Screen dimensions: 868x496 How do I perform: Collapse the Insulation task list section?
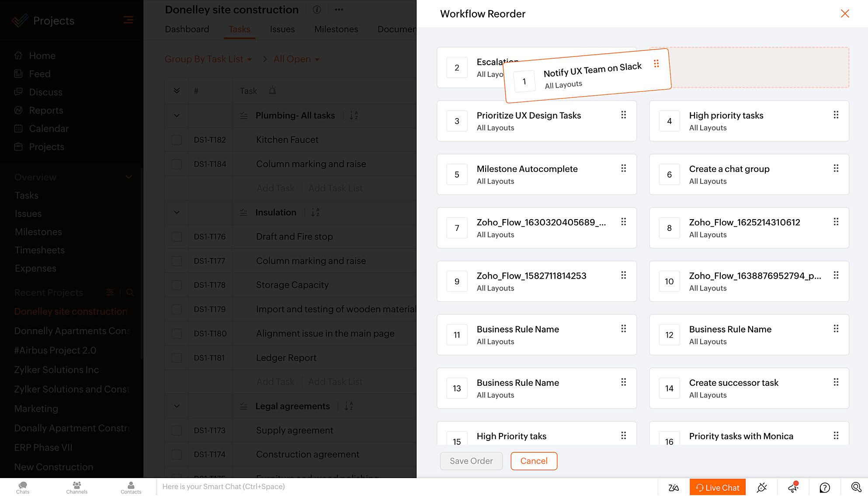[176, 213]
